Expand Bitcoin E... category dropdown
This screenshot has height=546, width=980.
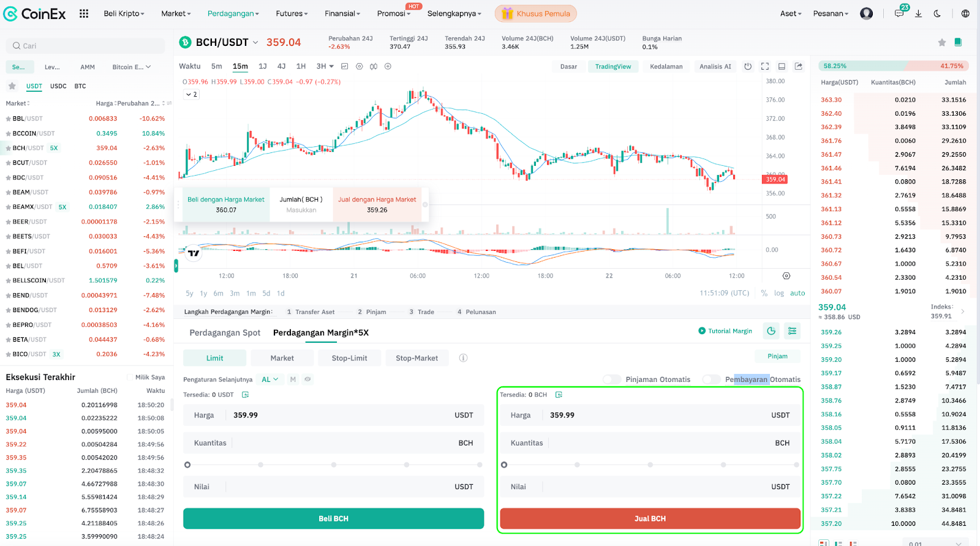point(131,67)
